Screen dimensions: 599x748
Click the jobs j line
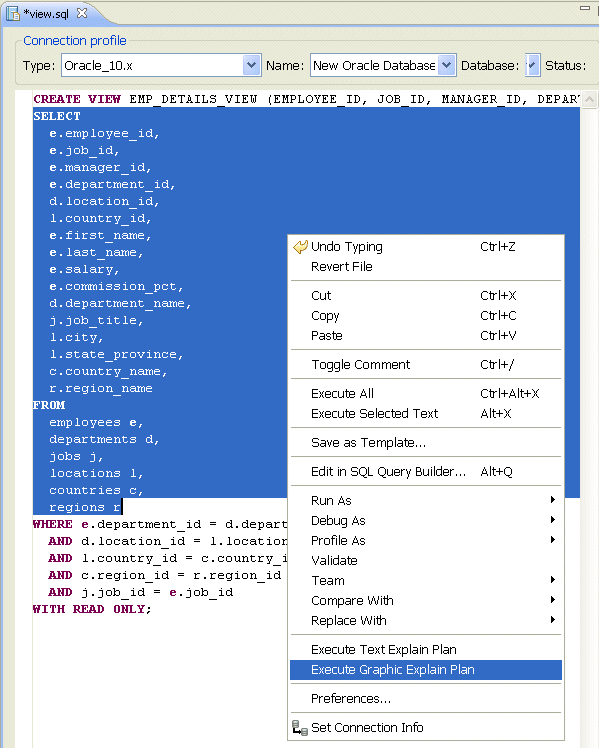[x=76, y=457]
